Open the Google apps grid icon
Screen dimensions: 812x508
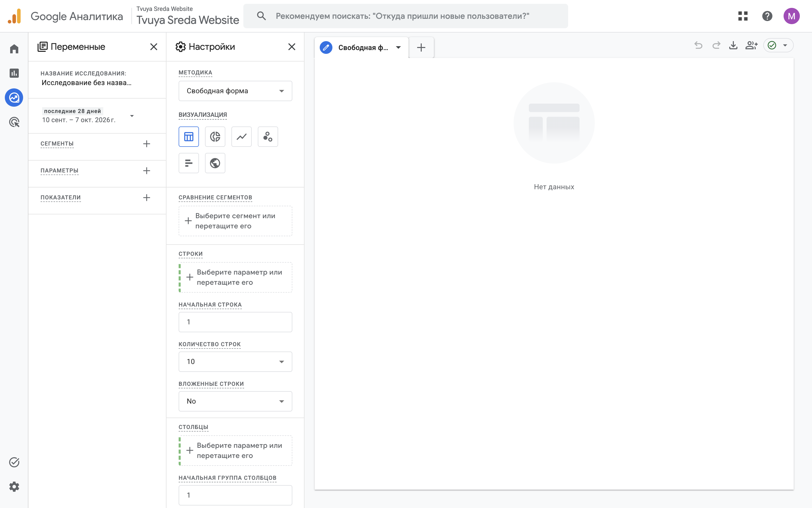click(743, 16)
